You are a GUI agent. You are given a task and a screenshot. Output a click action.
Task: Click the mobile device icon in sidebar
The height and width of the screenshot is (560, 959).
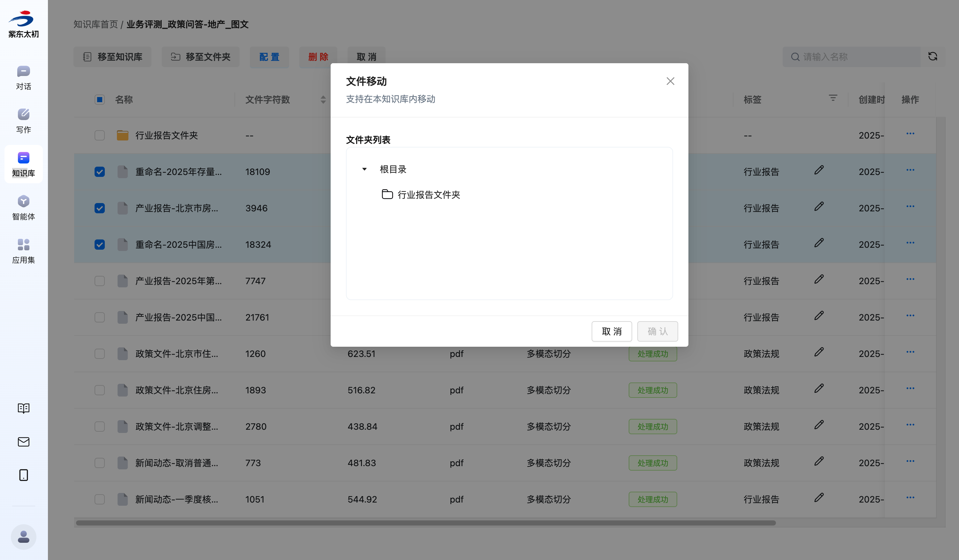23,475
